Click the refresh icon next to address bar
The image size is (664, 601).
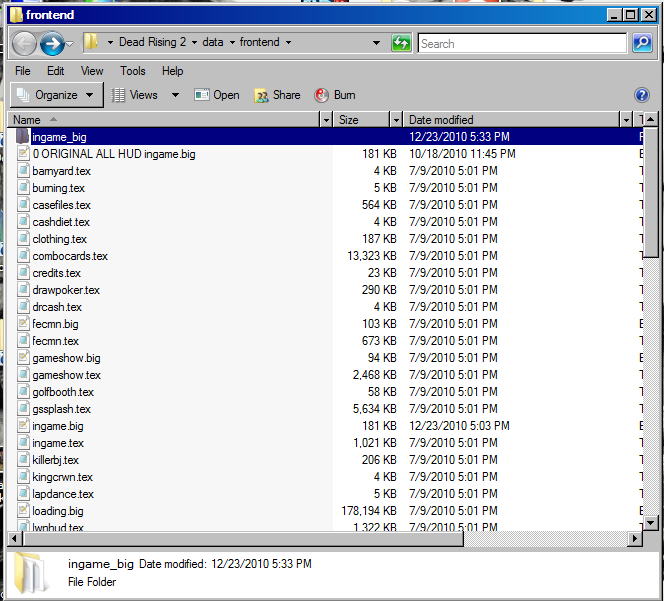click(x=401, y=43)
